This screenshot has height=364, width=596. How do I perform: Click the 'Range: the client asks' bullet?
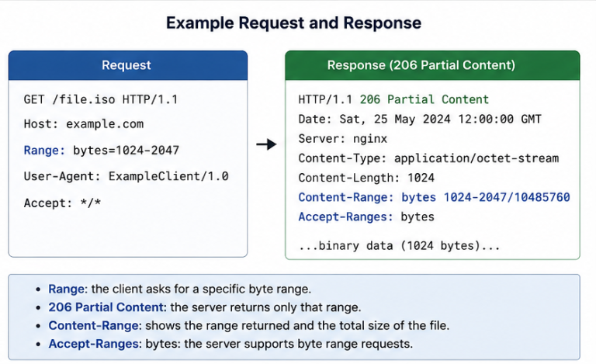click(179, 289)
